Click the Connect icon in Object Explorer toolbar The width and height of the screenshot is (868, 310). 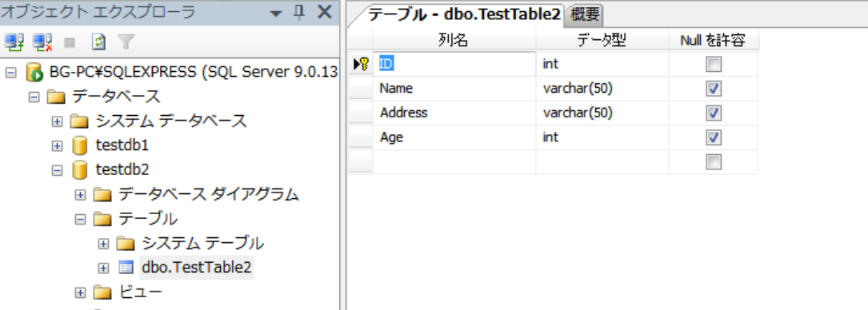(x=14, y=42)
